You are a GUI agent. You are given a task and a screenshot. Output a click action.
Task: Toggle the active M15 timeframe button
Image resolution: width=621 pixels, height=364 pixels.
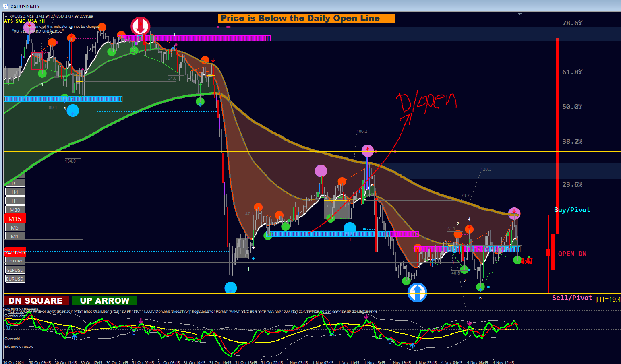click(x=15, y=219)
